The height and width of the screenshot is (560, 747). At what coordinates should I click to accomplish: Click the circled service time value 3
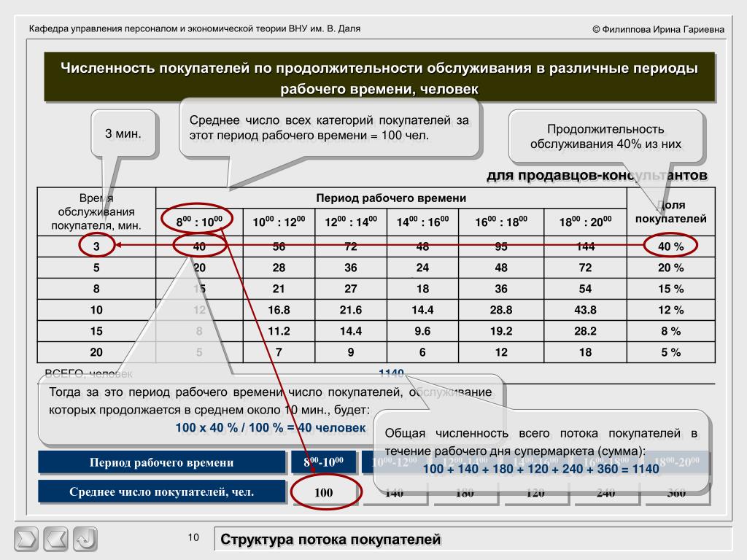coord(96,246)
